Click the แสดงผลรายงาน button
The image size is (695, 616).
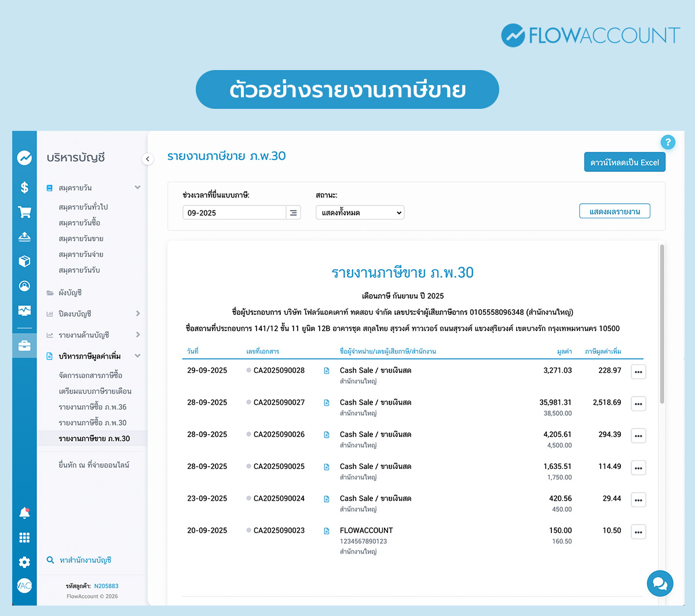tap(614, 211)
